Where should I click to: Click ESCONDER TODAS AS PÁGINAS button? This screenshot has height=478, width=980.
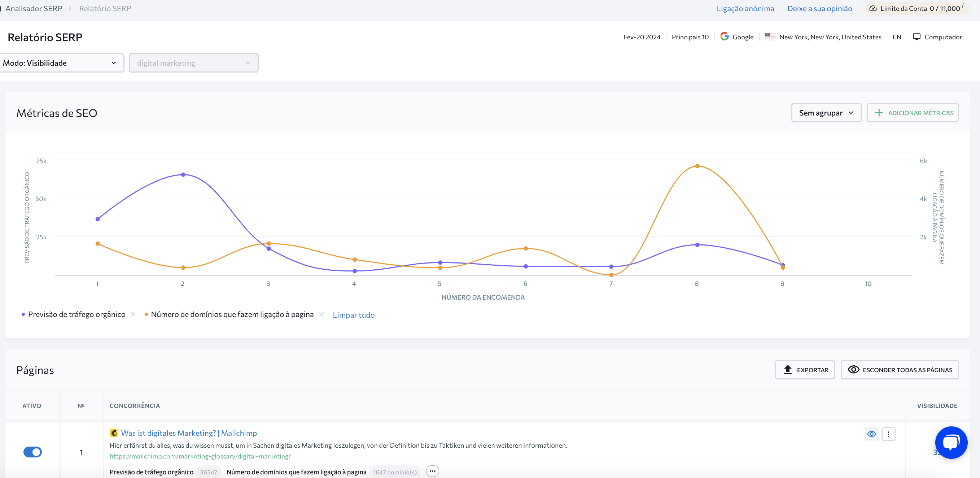point(899,370)
